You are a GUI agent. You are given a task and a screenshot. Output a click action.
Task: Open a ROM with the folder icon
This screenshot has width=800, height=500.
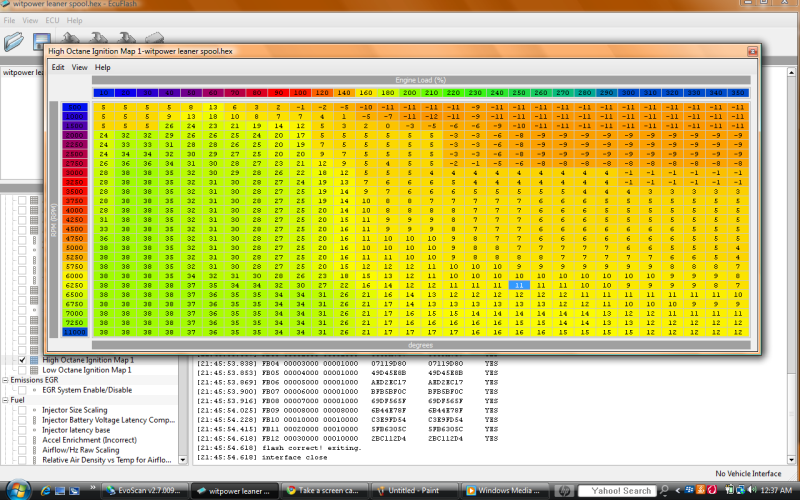point(14,41)
